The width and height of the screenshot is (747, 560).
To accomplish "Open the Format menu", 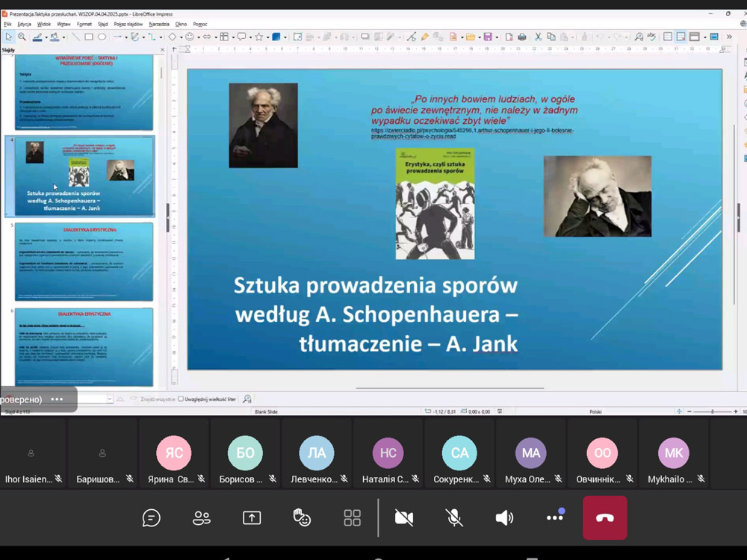I will 84,24.
